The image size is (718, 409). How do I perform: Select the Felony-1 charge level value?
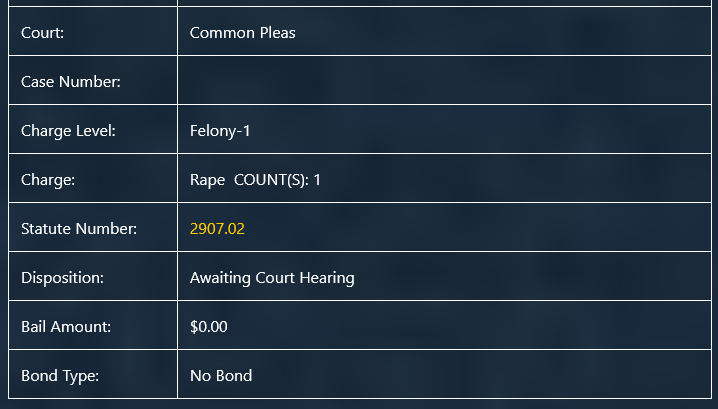[220, 131]
